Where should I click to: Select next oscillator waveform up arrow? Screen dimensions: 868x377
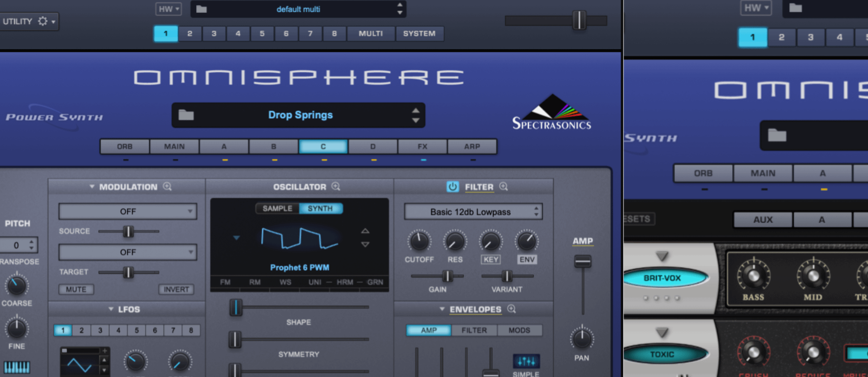[x=365, y=231]
